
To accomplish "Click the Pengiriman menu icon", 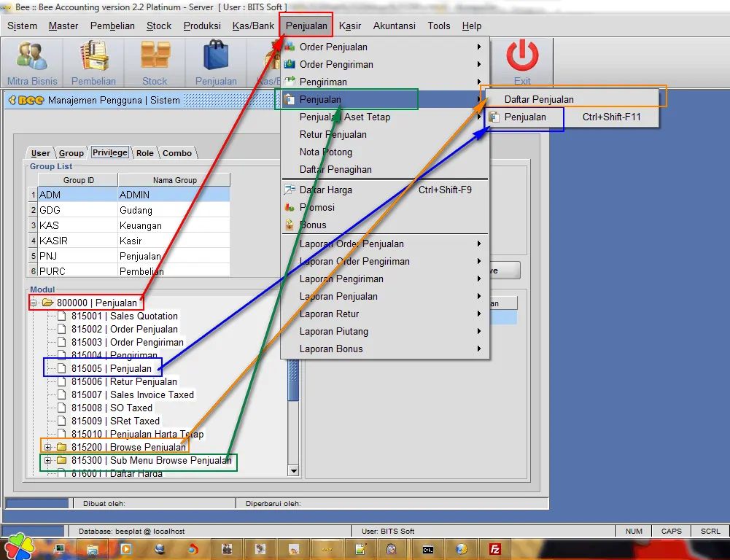I will pos(290,82).
